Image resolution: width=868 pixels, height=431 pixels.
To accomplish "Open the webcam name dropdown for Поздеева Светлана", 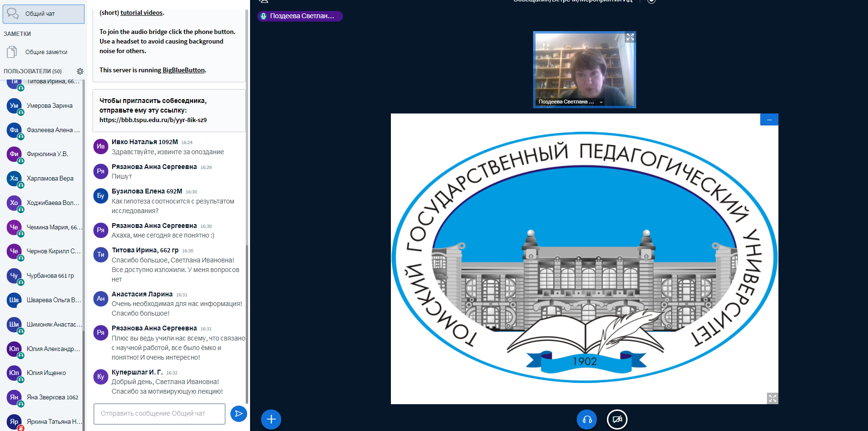I will [x=570, y=102].
